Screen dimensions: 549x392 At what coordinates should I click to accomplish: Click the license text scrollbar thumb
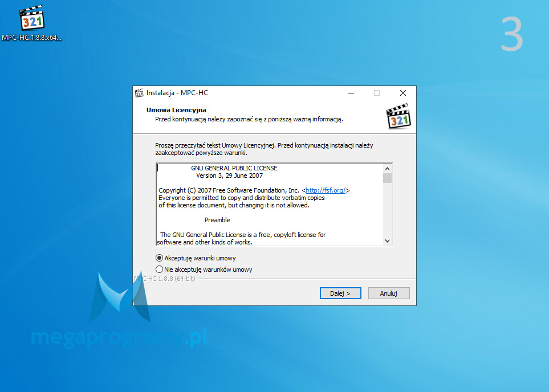(x=387, y=178)
